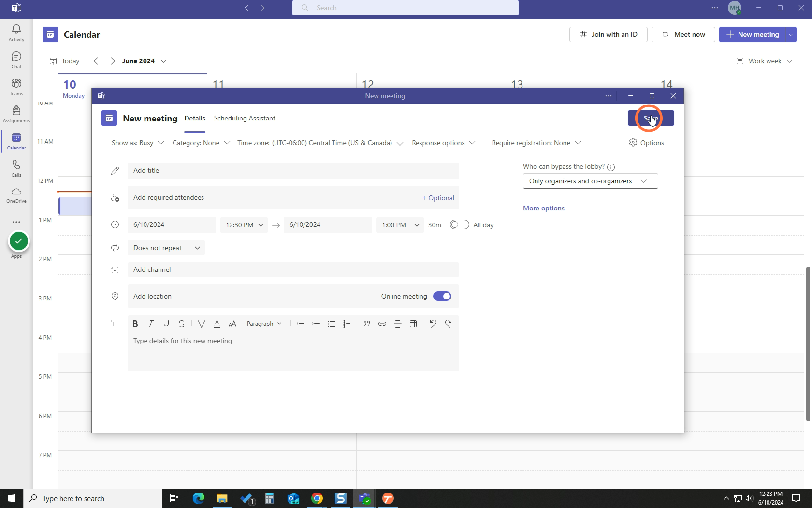Expand the Category: None dropdown

coord(201,143)
